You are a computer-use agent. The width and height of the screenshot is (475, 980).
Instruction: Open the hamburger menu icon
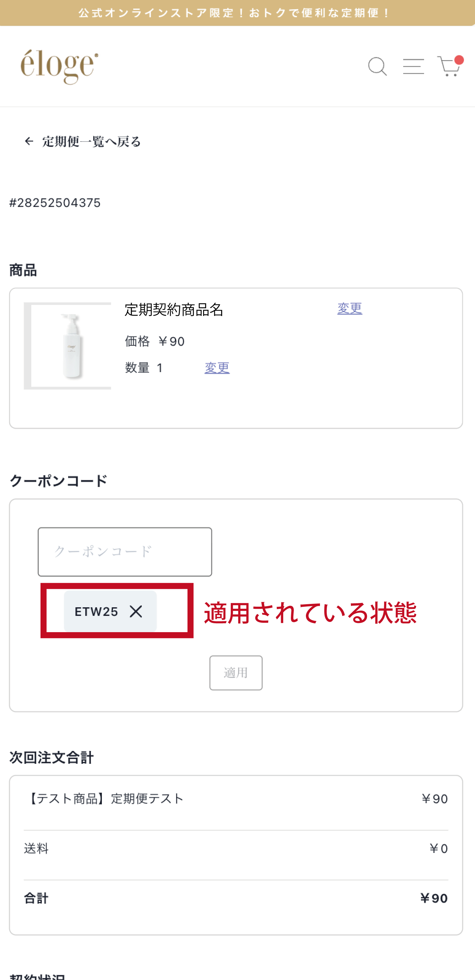413,67
